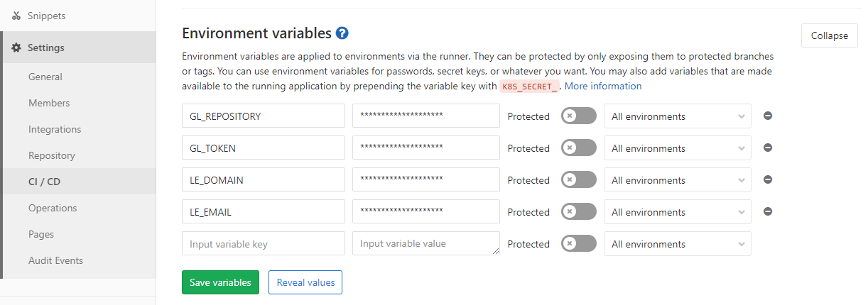Click the Save variables button
This screenshot has width=868, height=305.
tap(220, 282)
